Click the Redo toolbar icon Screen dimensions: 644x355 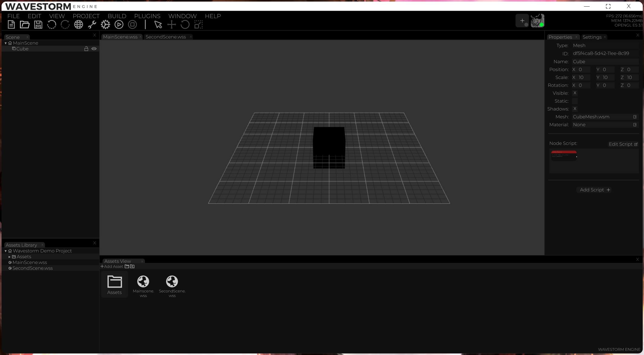(65, 25)
